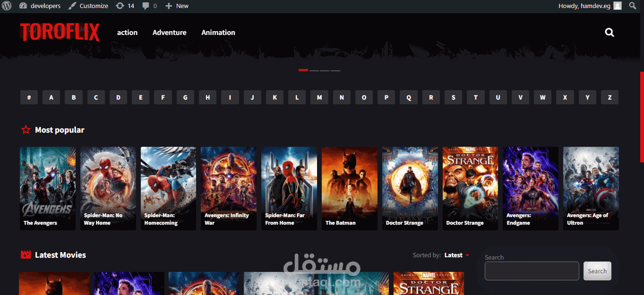Focus the sidebar Search text field
644x295 pixels.
click(x=532, y=271)
